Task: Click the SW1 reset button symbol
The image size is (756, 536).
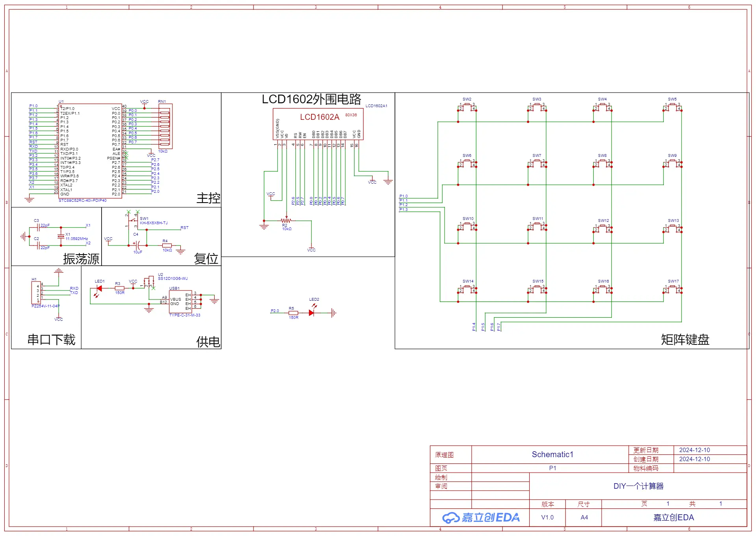Action: pos(133,221)
